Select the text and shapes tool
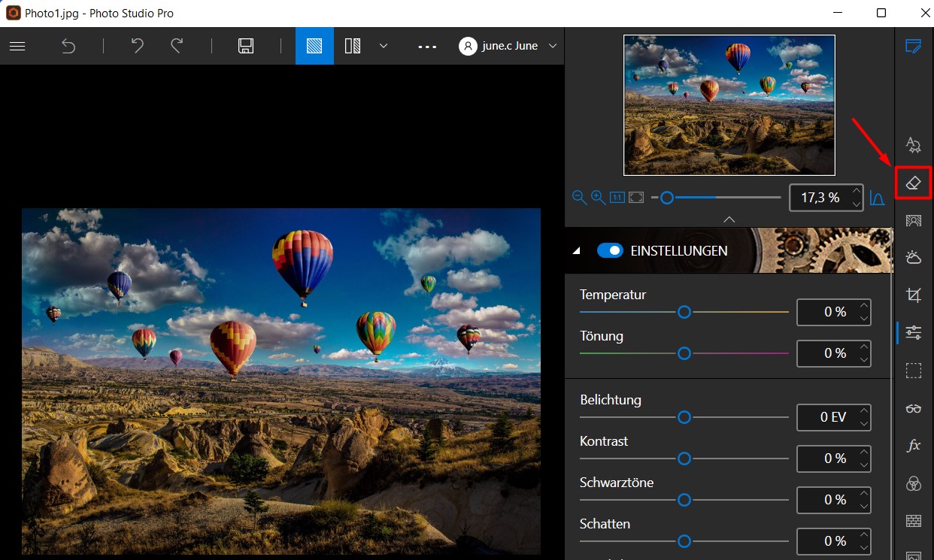The height and width of the screenshot is (560, 934). click(914, 144)
